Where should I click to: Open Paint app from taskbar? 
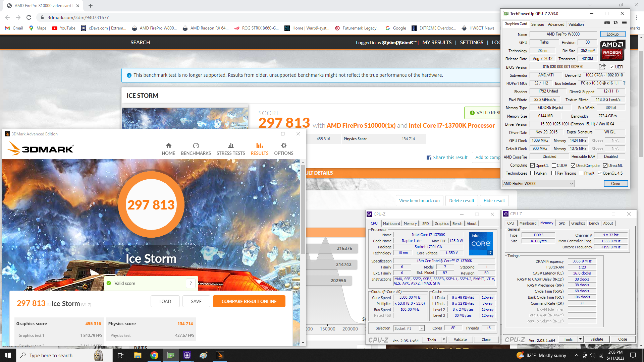tap(204, 355)
